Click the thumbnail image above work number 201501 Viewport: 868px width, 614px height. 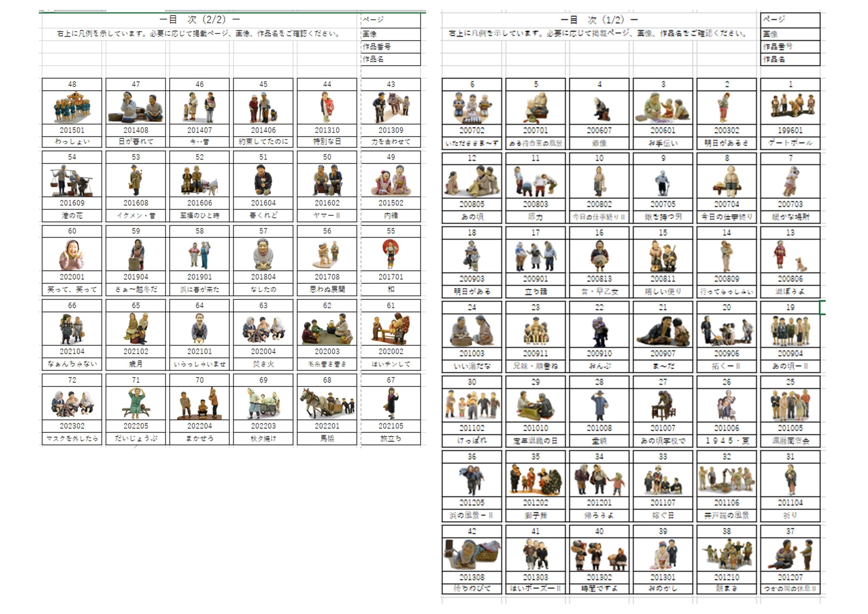point(72,107)
